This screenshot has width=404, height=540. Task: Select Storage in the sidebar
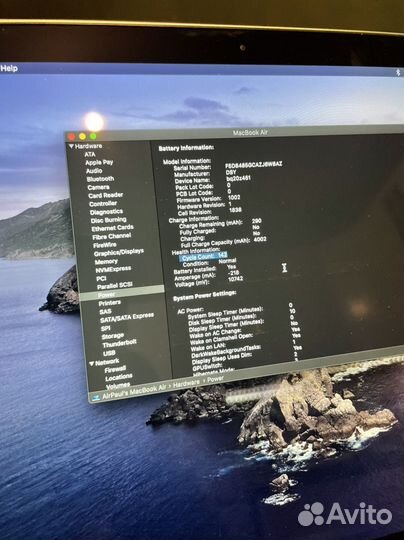[x=113, y=336]
